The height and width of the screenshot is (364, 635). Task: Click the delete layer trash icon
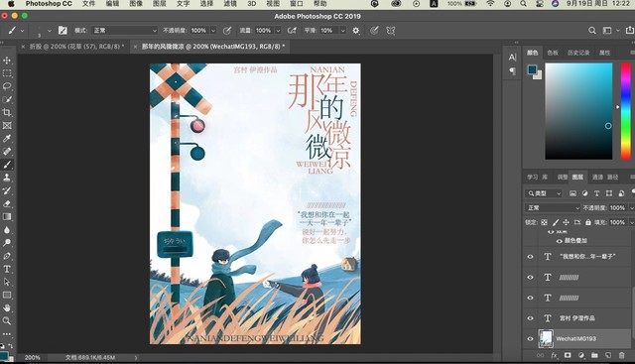pos(622,355)
